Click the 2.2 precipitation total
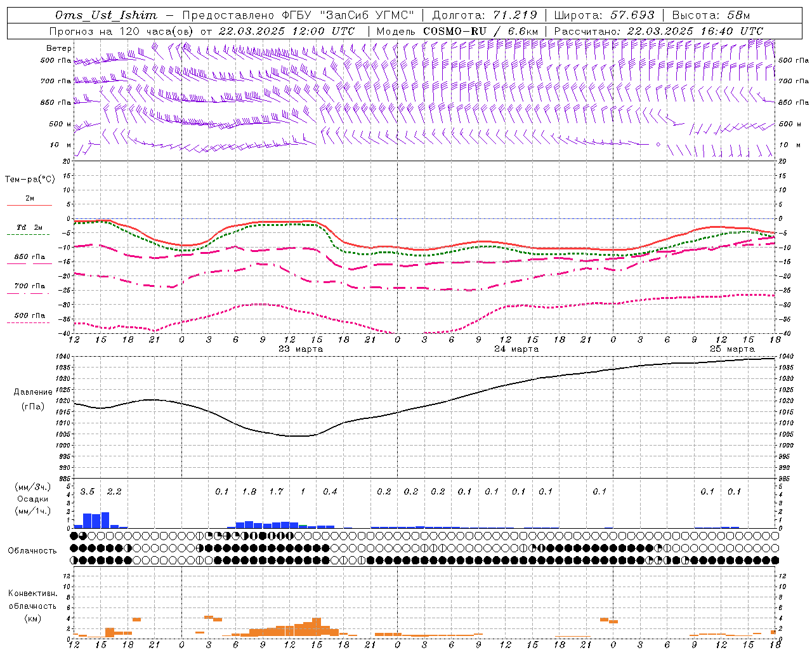The width and height of the screenshot is (812, 650). tap(114, 492)
